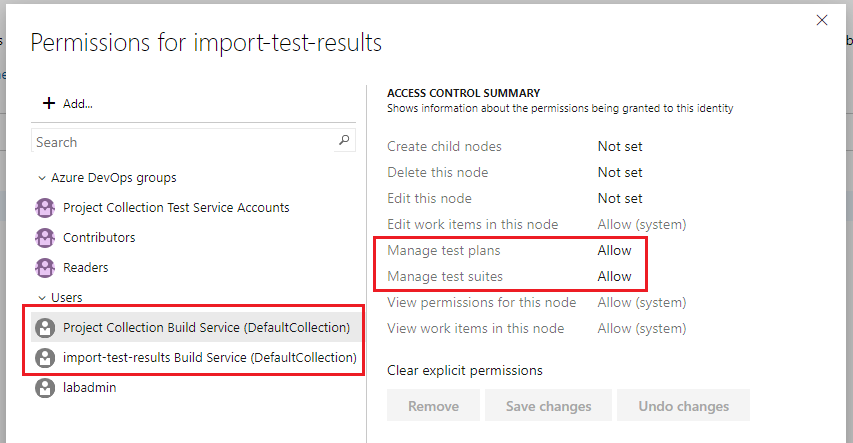This screenshot has height=443, width=853.
Task: Collapse the Users section
Action: (41, 297)
